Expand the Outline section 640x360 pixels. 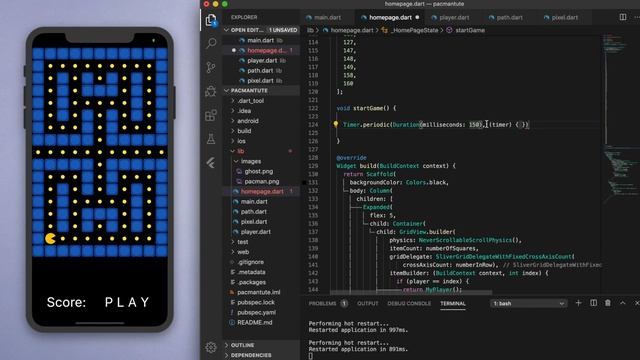[261, 345]
